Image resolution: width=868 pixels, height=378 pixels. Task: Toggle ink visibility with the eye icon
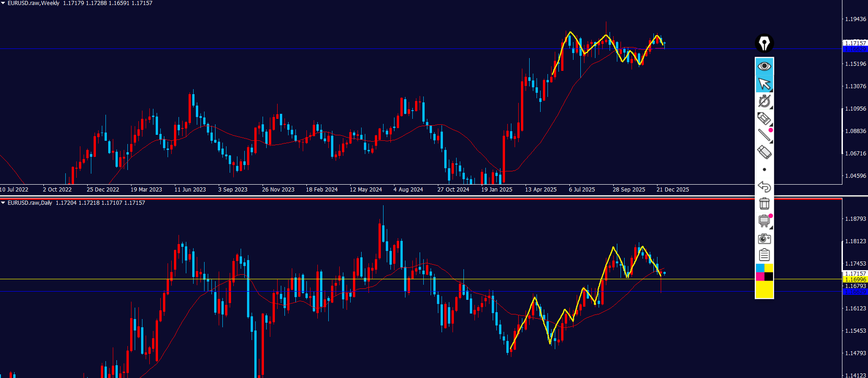[x=764, y=66]
